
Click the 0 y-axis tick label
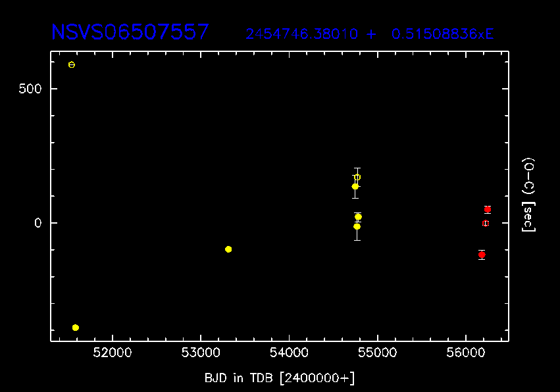tap(38, 223)
